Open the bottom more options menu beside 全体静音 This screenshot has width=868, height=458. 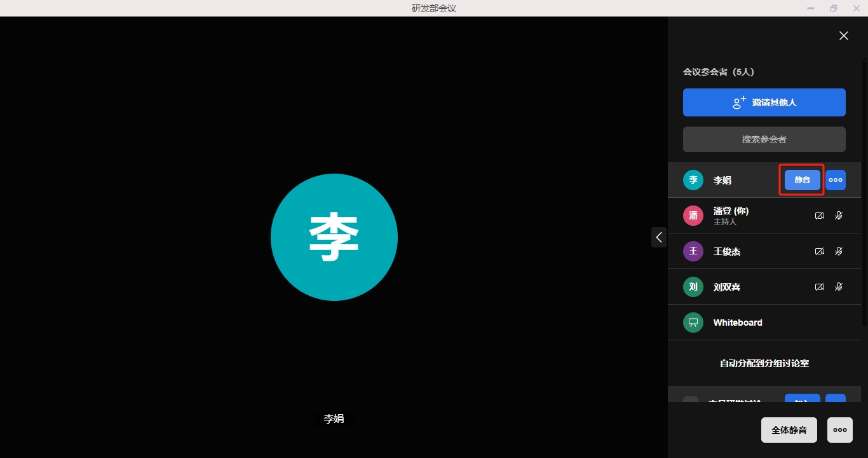(839, 430)
